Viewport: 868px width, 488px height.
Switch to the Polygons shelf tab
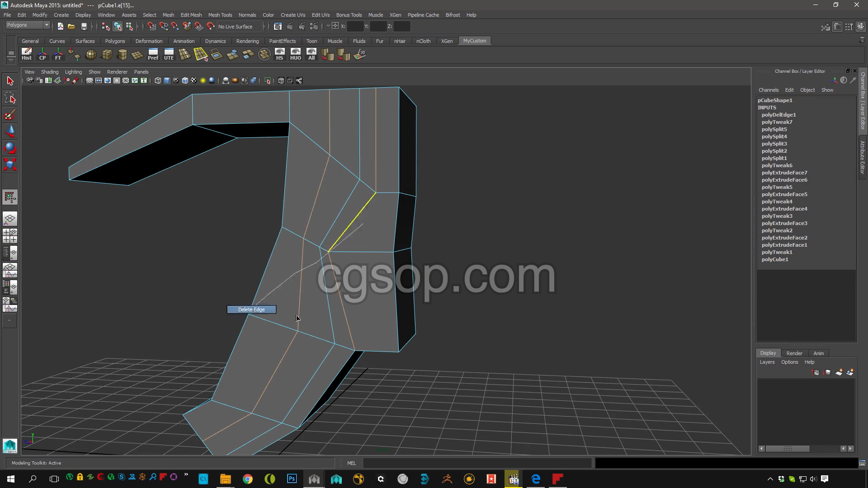[115, 41]
